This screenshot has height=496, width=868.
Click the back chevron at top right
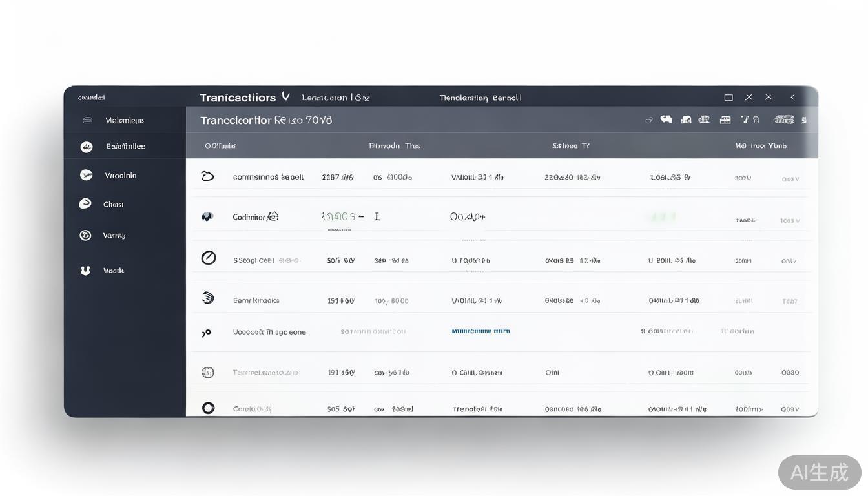tap(792, 97)
